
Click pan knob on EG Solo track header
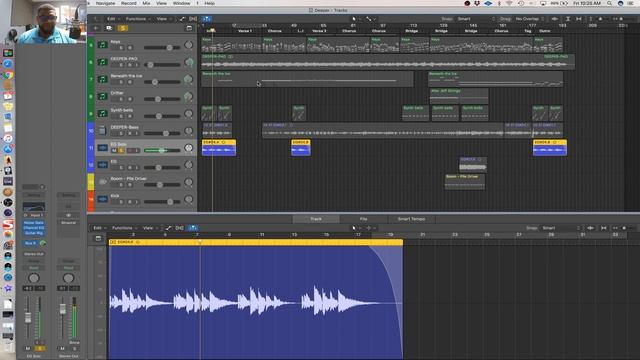pyautogui.click(x=189, y=148)
